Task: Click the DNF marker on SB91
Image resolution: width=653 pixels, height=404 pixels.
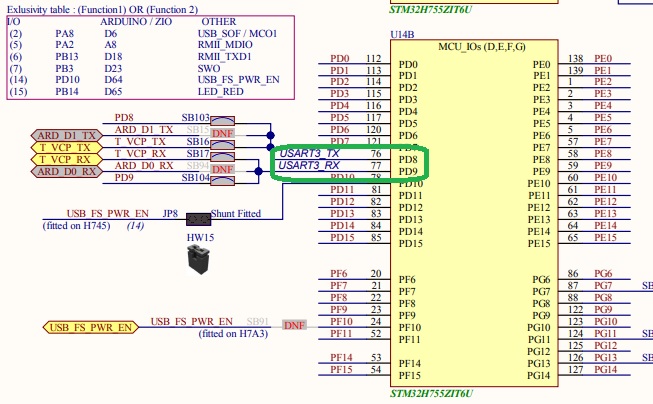Action: [294, 325]
